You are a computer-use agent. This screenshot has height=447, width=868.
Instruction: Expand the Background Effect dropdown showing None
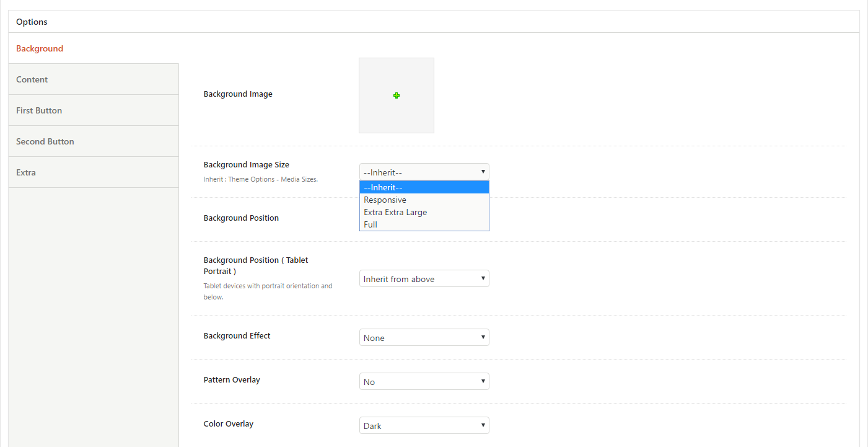pos(424,338)
